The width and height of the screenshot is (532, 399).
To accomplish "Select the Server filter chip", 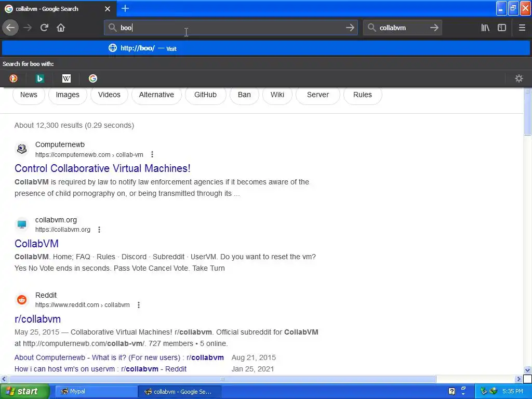I will [318, 95].
